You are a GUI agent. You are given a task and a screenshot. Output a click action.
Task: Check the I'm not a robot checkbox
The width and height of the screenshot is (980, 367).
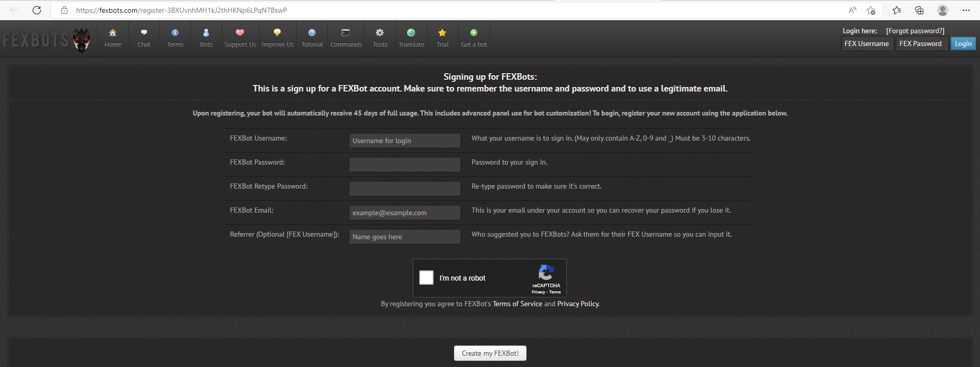(426, 278)
